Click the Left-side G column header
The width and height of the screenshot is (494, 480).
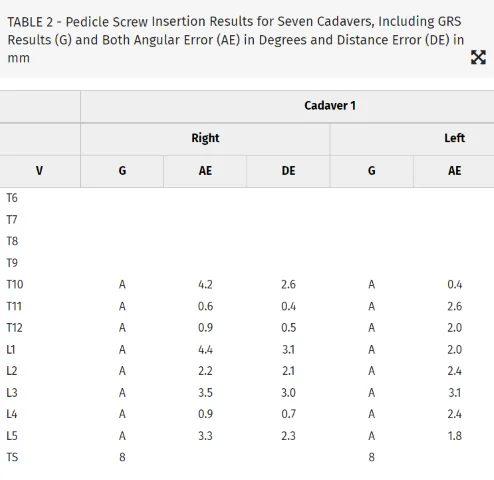(371, 171)
